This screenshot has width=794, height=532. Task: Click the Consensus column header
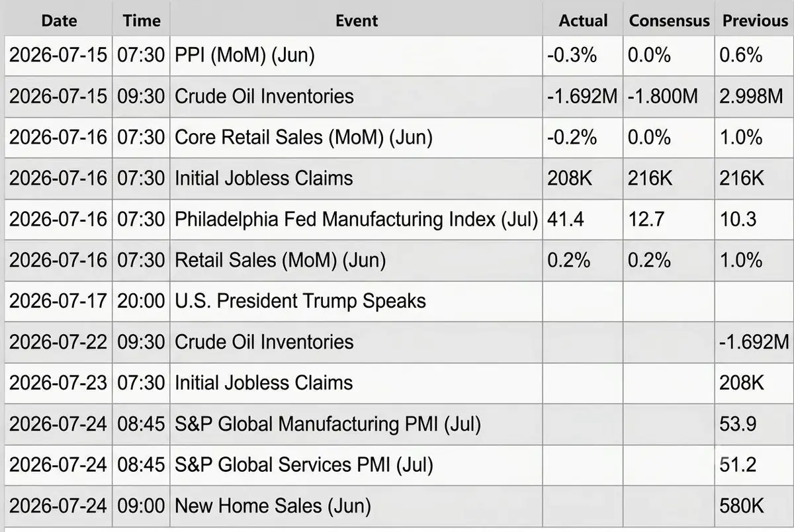click(x=669, y=21)
